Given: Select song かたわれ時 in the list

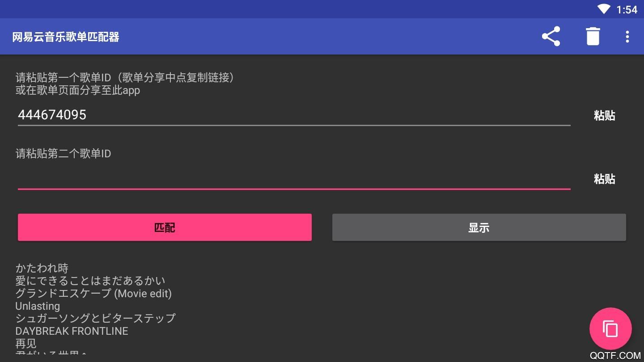Looking at the screenshot, I should point(42,268).
